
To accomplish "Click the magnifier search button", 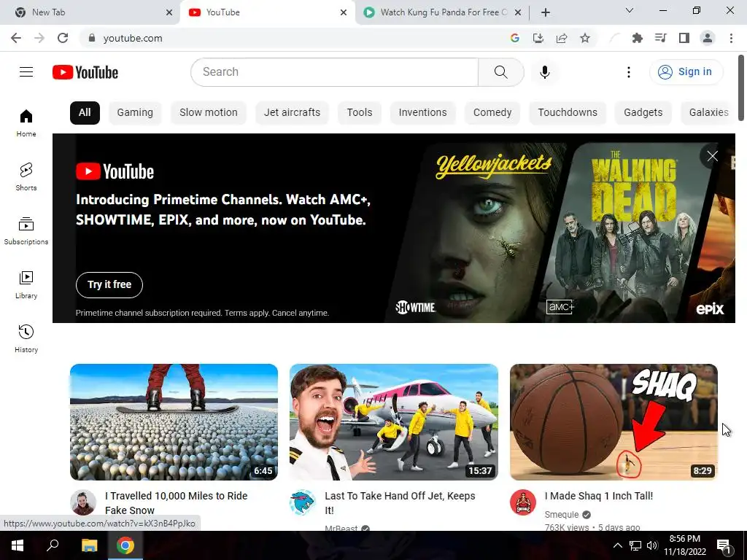I will pos(500,72).
